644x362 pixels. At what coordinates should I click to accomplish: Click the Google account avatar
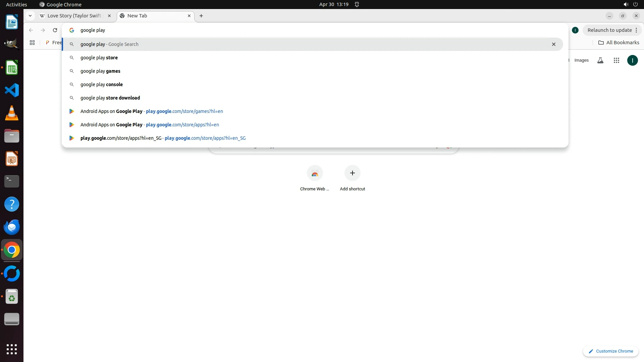(x=632, y=60)
